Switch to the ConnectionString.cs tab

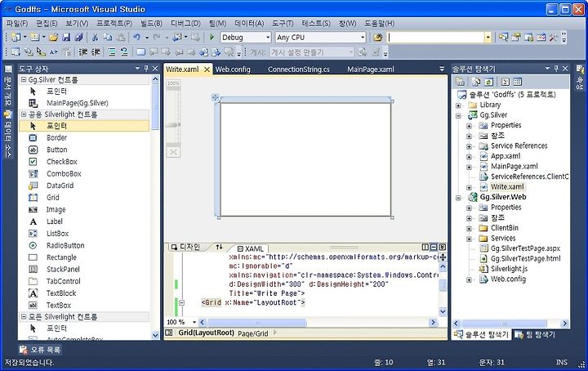point(299,69)
